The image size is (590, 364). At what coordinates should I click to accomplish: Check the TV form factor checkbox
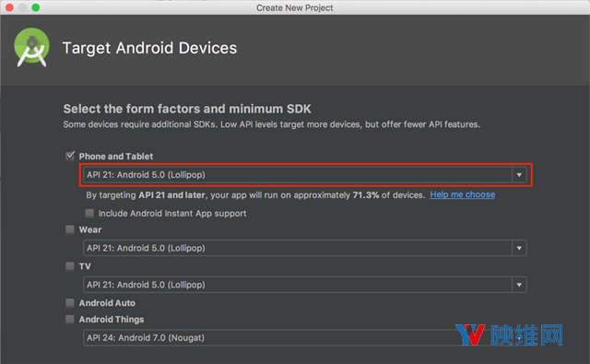point(70,266)
